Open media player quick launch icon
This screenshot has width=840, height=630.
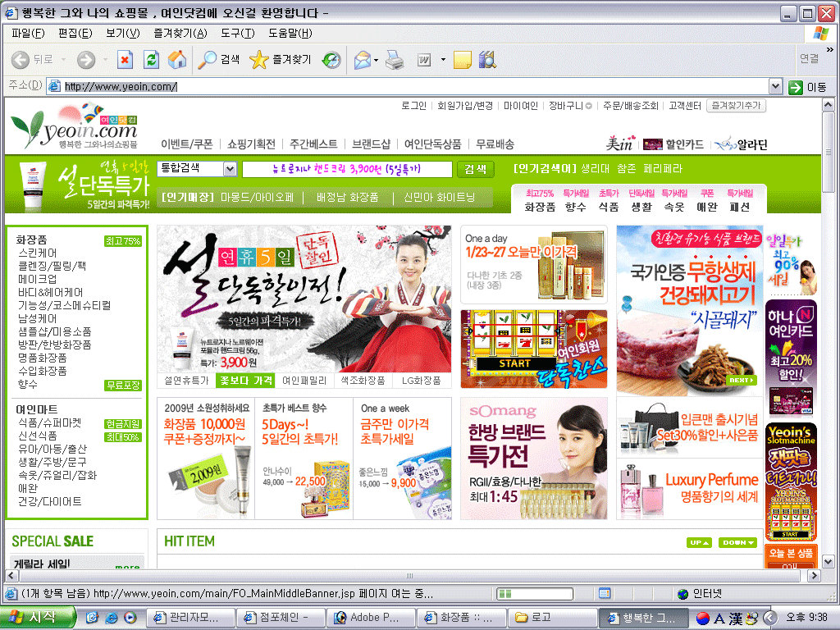[130, 618]
